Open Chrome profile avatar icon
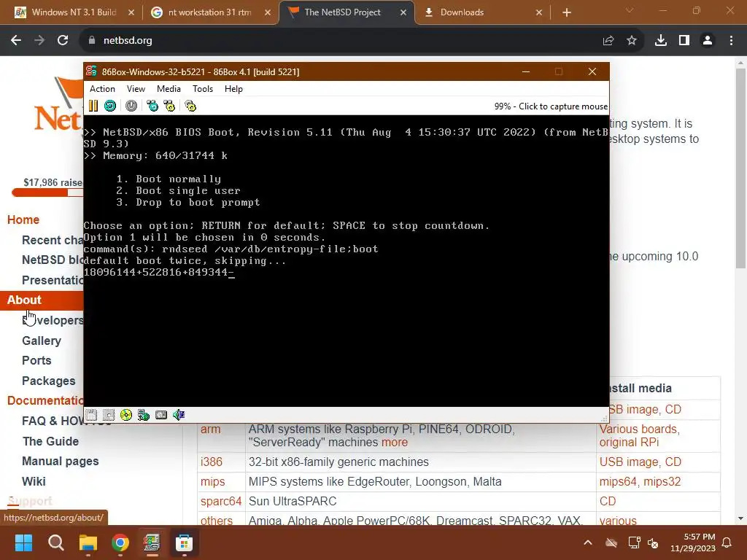 [708, 41]
